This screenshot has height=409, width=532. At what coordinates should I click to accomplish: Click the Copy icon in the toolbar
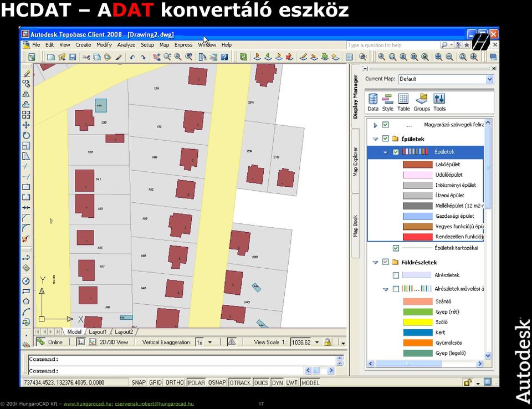[96, 57]
